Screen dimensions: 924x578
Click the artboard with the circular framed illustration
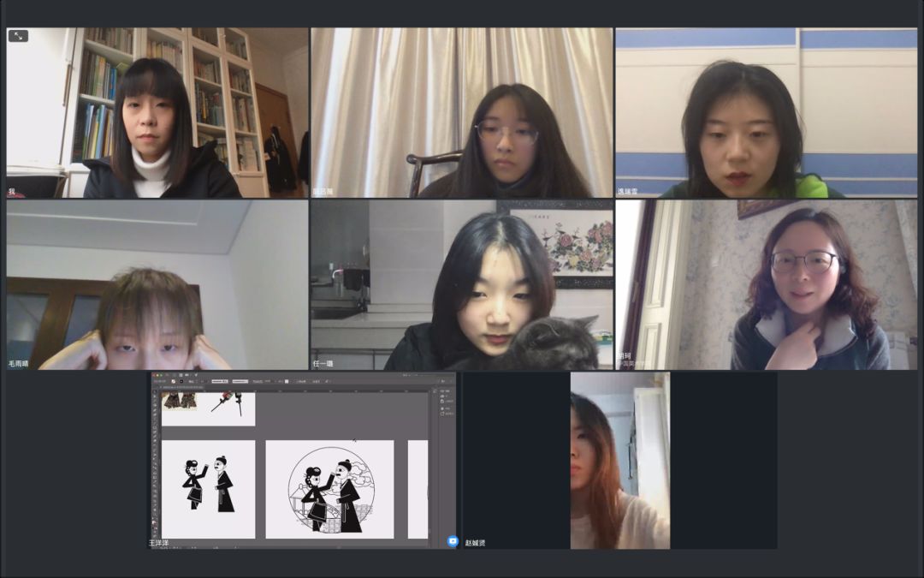329,489
